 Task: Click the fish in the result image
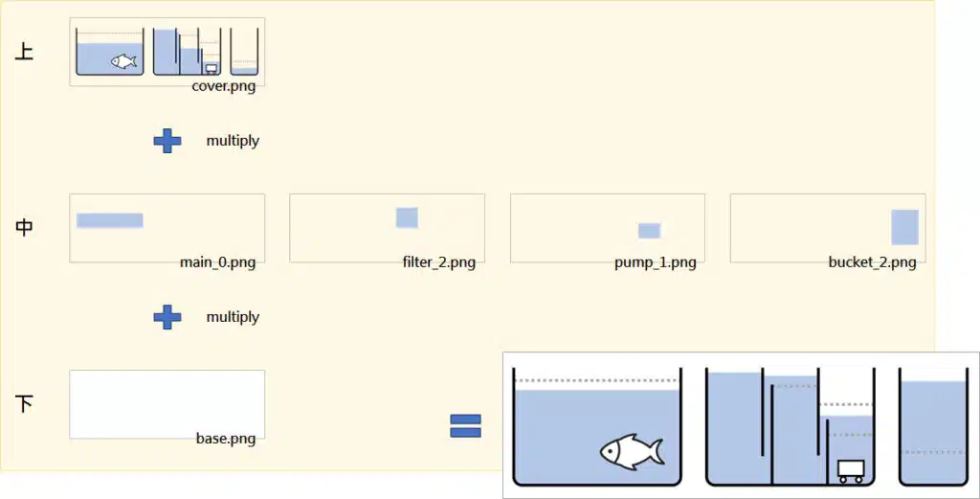(x=632, y=451)
